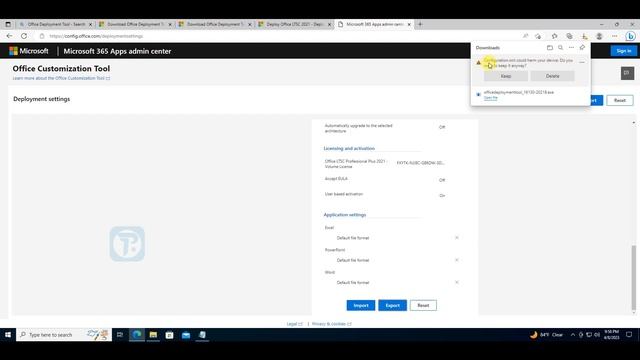
Task: Click the Keep button in Downloads
Action: point(506,76)
